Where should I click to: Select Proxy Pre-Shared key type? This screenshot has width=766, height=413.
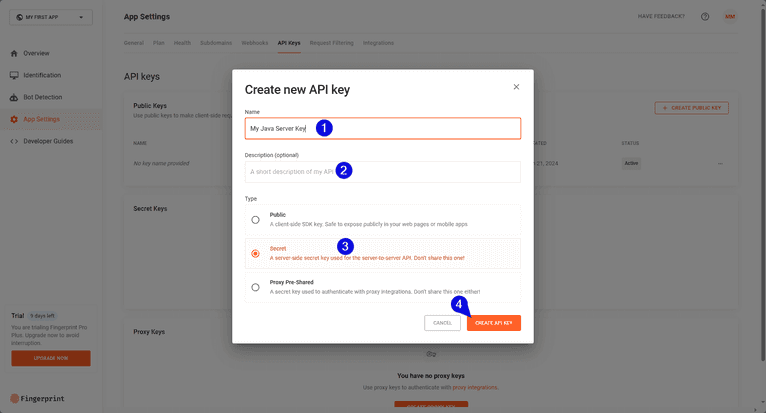[256, 287]
